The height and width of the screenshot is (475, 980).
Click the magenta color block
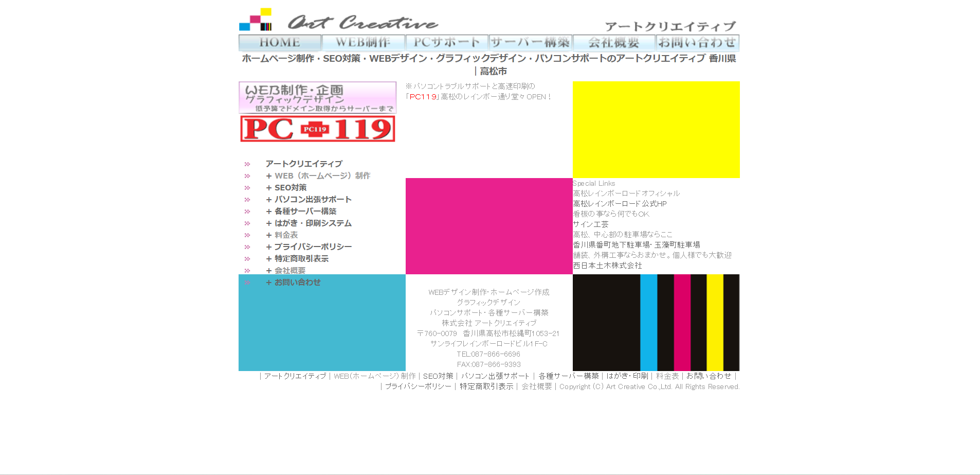click(488, 226)
